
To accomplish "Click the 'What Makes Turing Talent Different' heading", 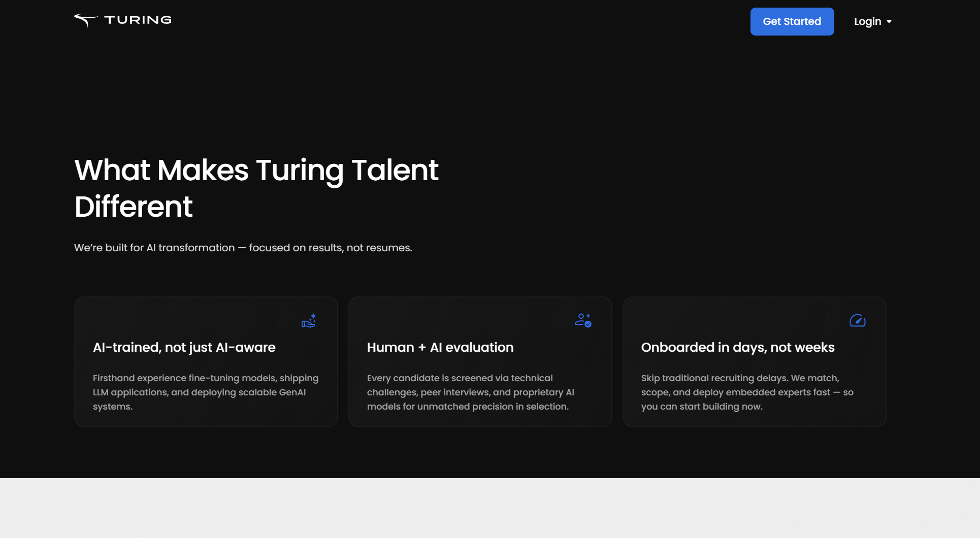I will (256, 188).
